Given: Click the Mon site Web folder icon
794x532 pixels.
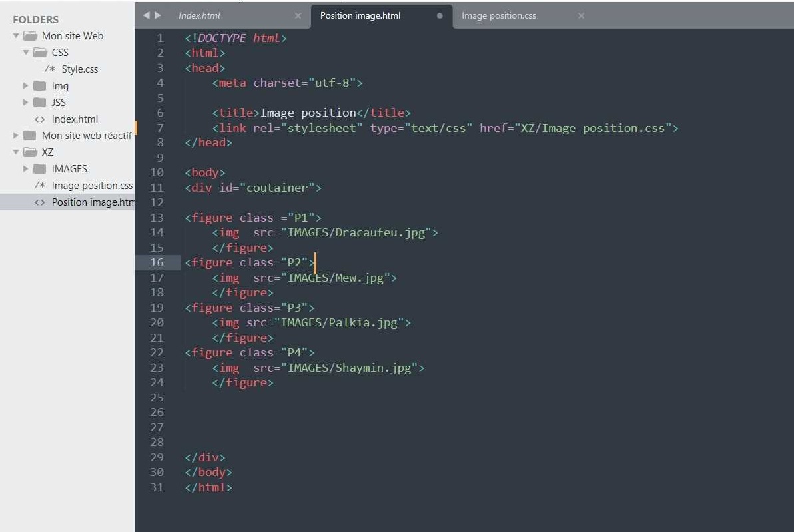Looking at the screenshot, I should [x=31, y=36].
